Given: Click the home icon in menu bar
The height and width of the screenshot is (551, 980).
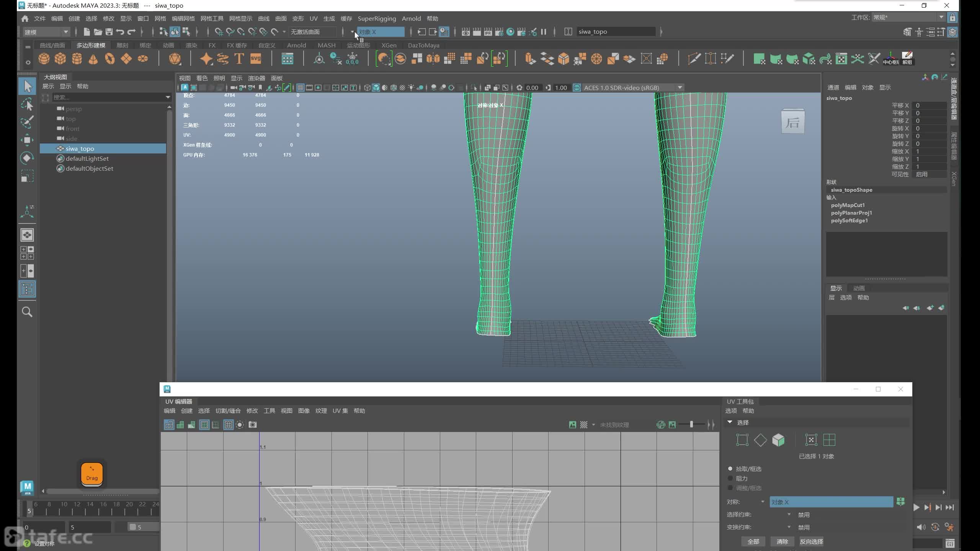Looking at the screenshot, I should click(x=25, y=18).
